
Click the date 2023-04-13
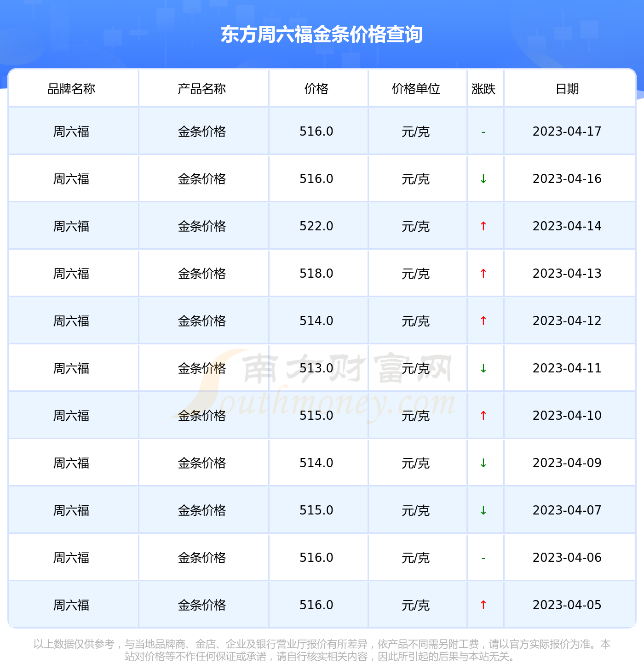pyautogui.click(x=567, y=274)
